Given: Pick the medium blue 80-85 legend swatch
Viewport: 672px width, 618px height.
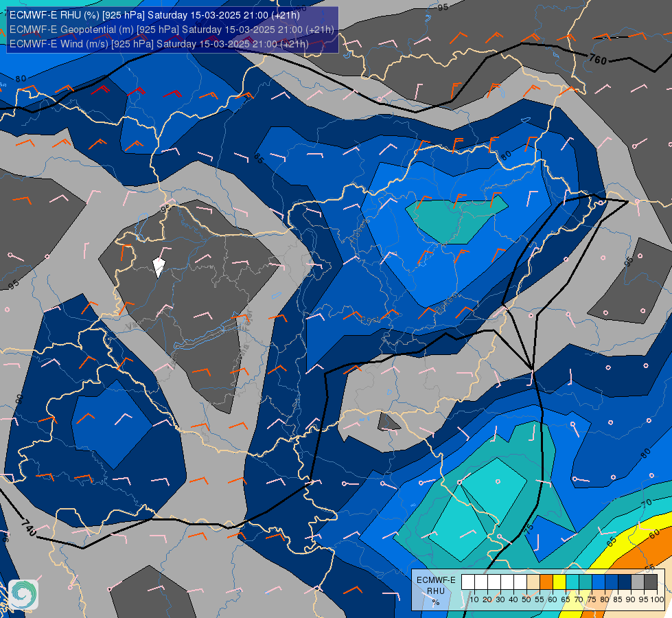Looking at the screenshot, I should 612,582.
